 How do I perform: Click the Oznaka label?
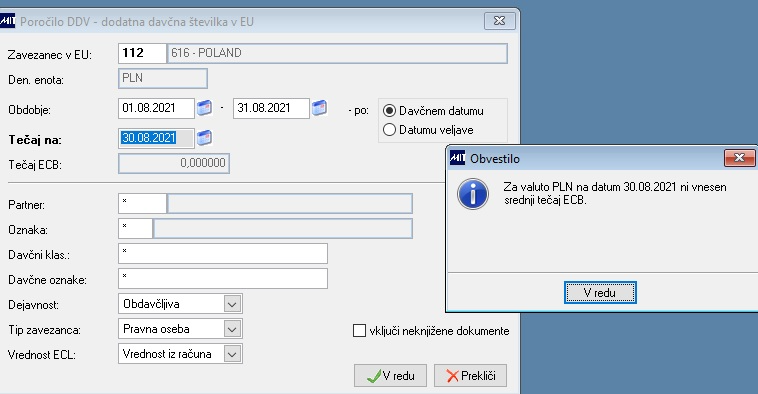28,230
